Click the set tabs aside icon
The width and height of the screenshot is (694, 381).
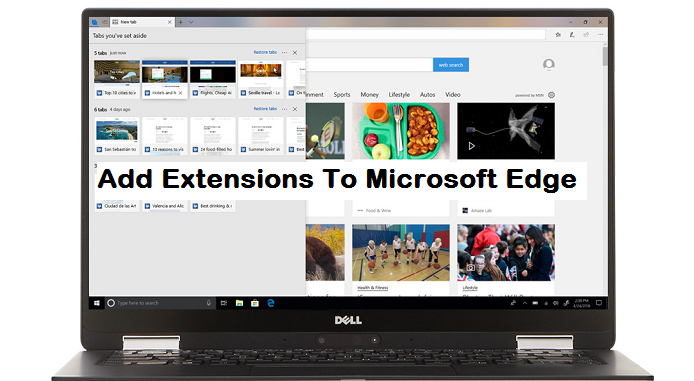coord(104,22)
